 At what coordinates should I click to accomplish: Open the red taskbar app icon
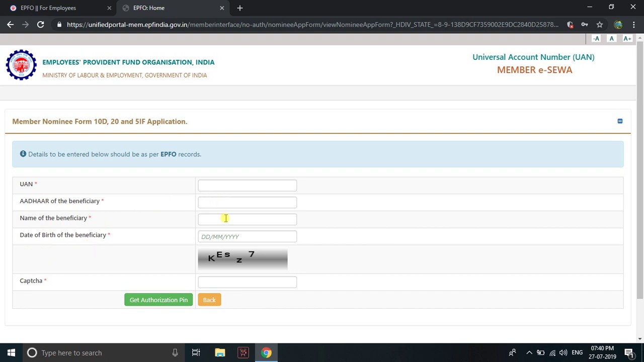pos(243,352)
